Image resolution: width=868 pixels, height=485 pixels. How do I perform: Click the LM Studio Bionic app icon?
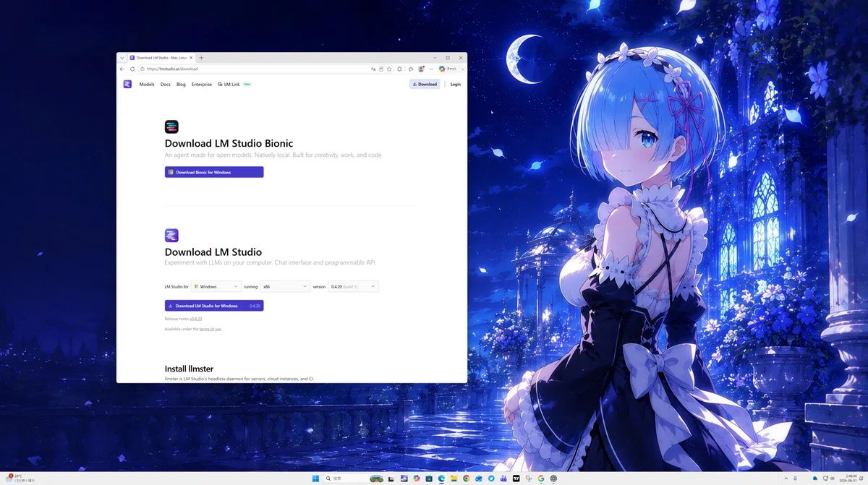(x=171, y=127)
